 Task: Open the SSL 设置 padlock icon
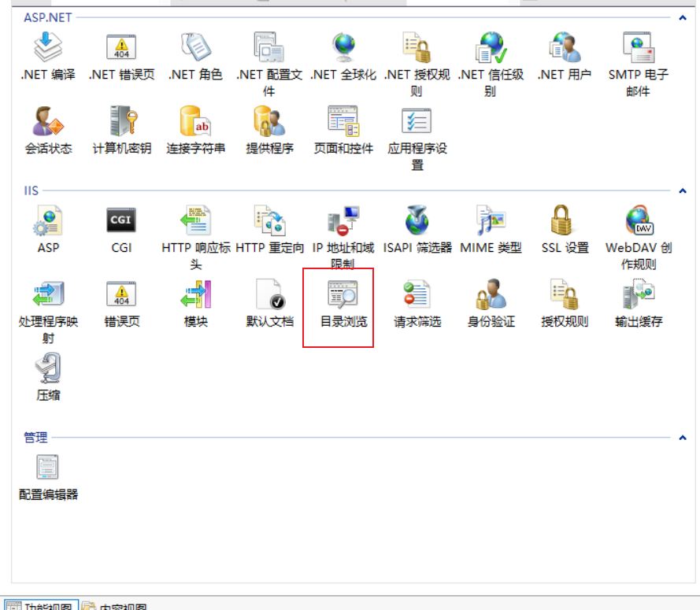[x=561, y=220]
